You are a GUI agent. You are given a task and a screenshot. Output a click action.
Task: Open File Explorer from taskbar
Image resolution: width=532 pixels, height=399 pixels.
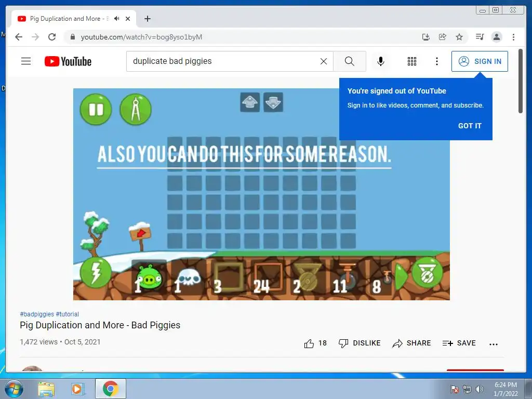46,389
